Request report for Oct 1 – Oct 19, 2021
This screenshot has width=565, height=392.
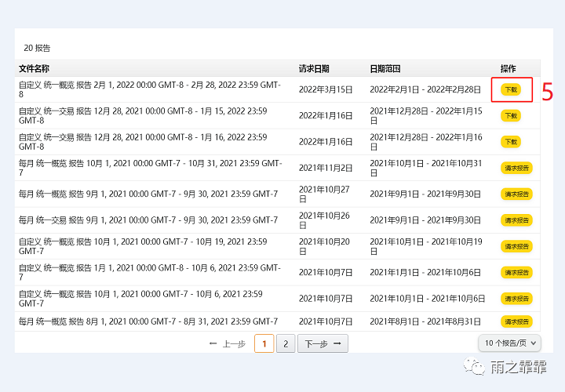click(516, 247)
